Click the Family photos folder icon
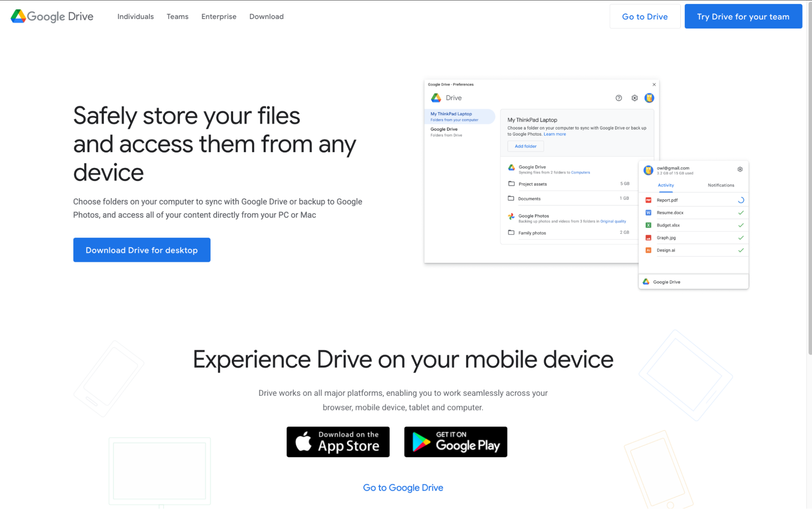The height and width of the screenshot is (509, 812). 511,233
